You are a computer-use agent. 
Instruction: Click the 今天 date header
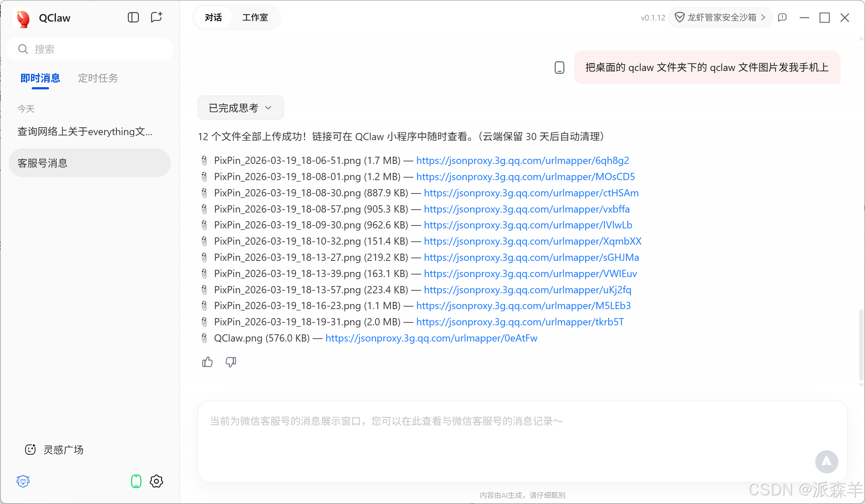[x=26, y=109]
